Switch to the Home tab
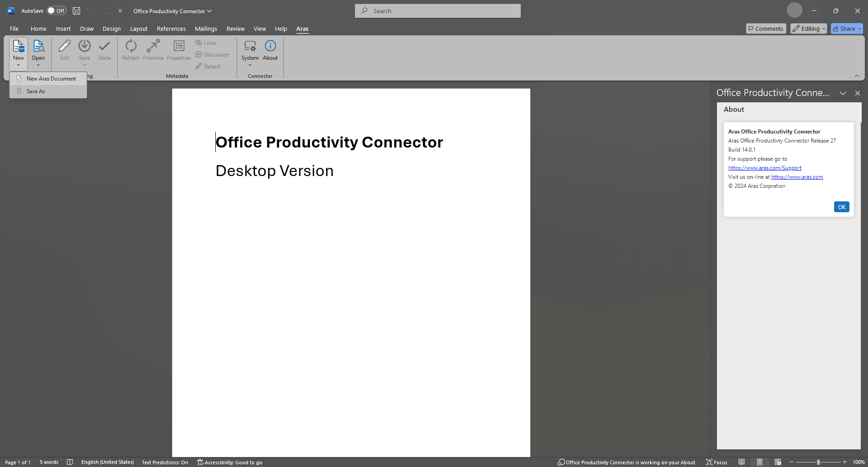868x467 pixels. (38, 29)
